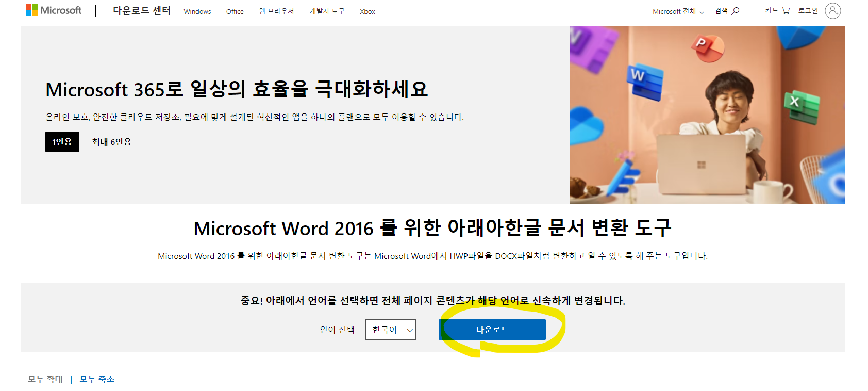Select the 1인용 plan button
Image resolution: width=868 pixels, height=391 pixels.
pos(62,142)
